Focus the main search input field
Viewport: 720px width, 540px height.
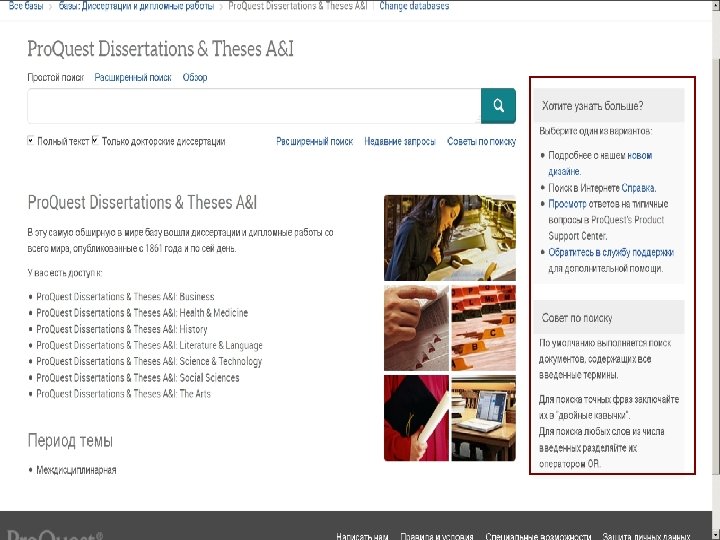click(254, 106)
